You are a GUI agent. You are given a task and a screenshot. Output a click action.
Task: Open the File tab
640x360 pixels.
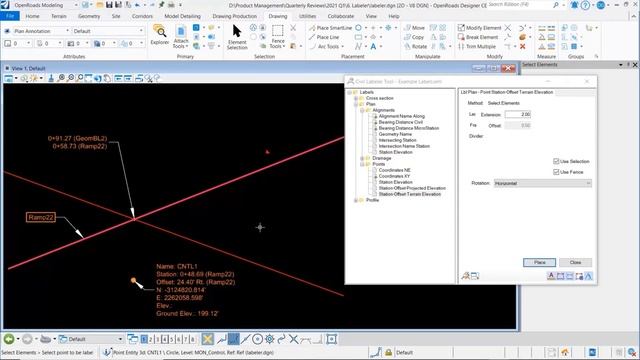click(x=10, y=16)
